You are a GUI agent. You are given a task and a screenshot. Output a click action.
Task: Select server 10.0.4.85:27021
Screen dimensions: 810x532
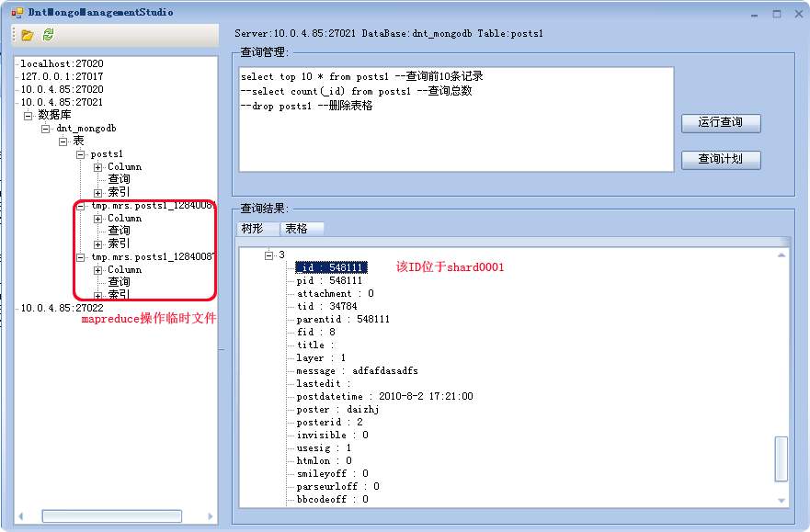[62, 102]
